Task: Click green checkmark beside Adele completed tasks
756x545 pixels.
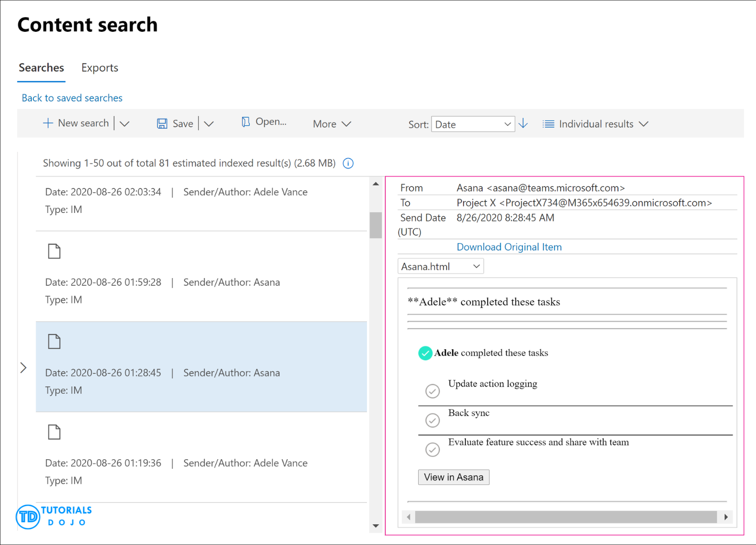Action: [x=425, y=353]
